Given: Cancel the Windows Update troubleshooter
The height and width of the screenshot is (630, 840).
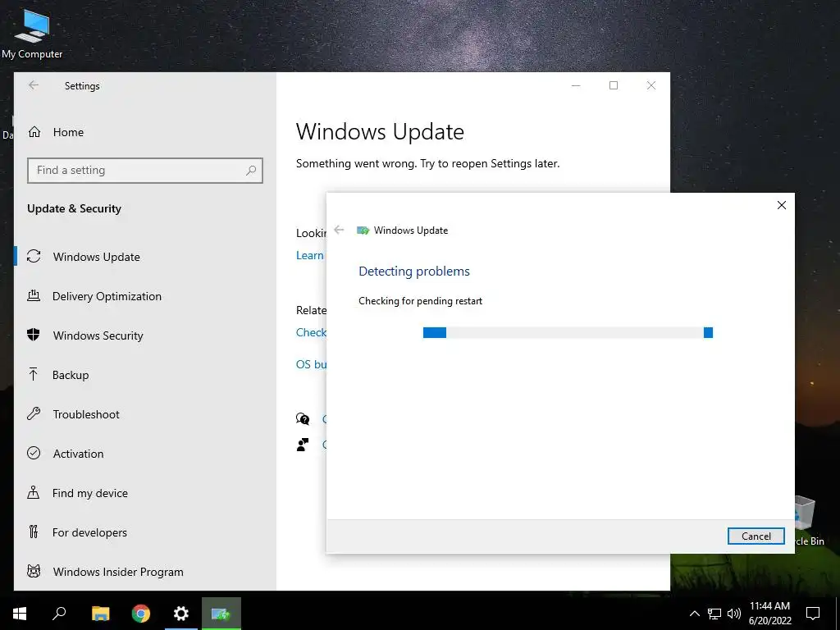Looking at the screenshot, I should pyautogui.click(x=756, y=536).
